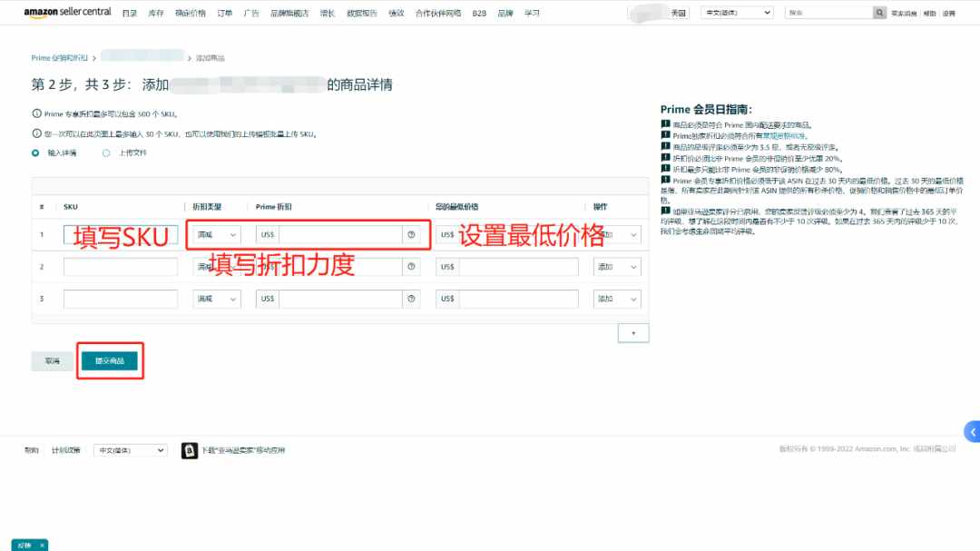Open the Prime discount help icon in row 2

coord(411,267)
